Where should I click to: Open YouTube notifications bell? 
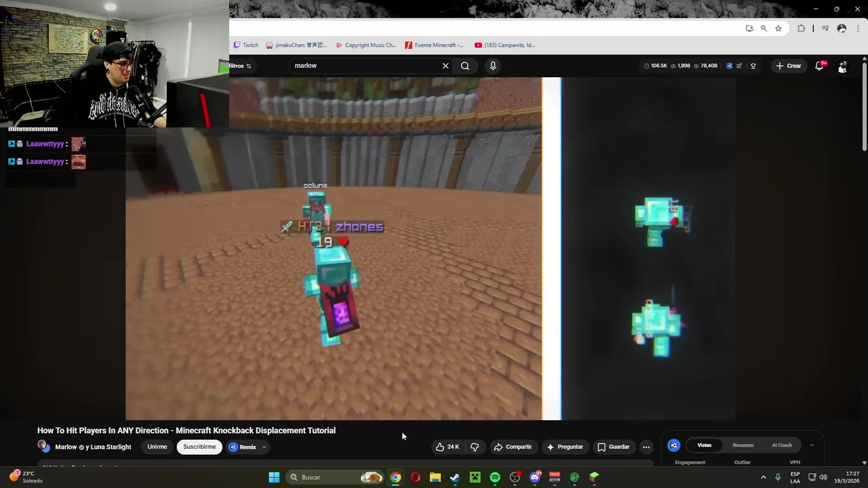tap(819, 66)
